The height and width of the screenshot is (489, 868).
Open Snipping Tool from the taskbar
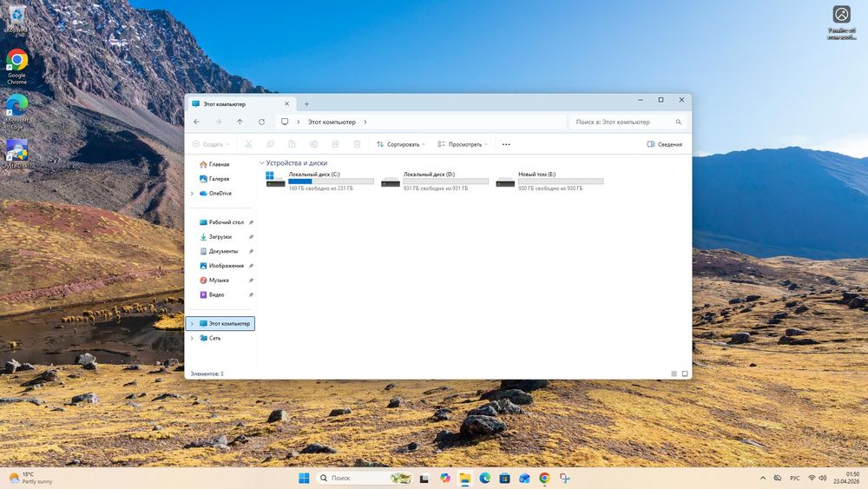coord(565,478)
